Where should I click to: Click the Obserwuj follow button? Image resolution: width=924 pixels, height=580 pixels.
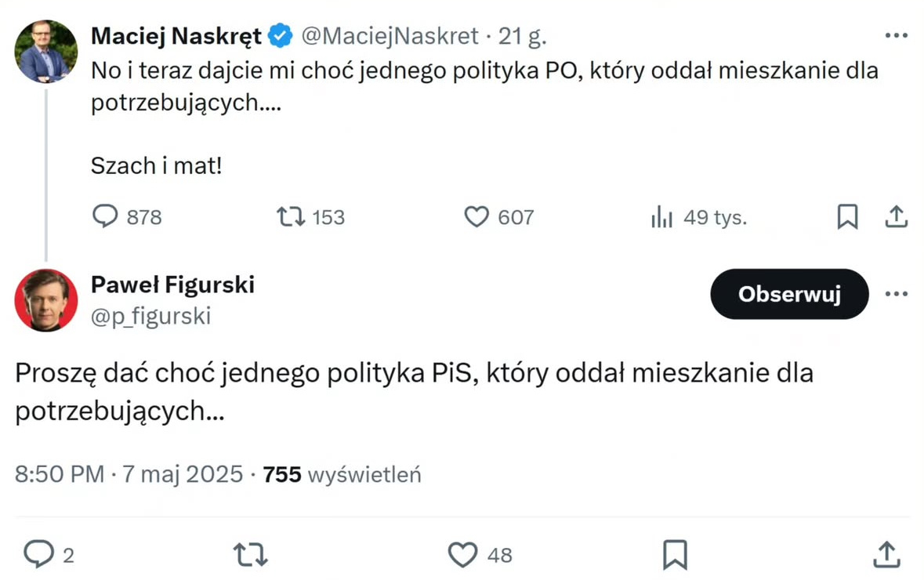(x=789, y=294)
